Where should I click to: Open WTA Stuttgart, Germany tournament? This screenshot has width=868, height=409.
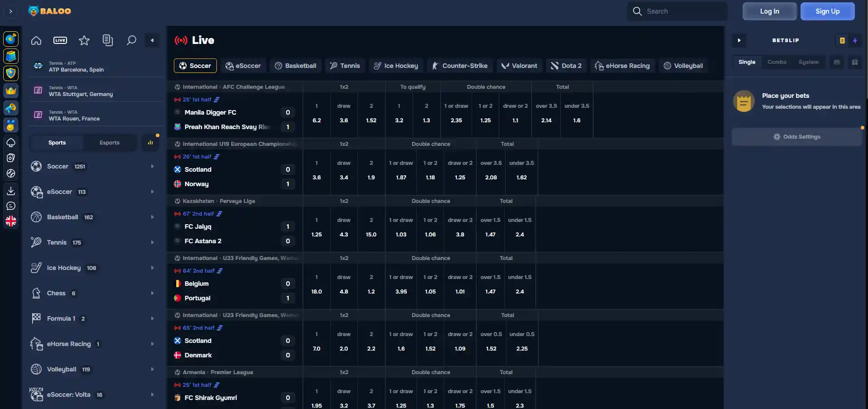[96, 91]
